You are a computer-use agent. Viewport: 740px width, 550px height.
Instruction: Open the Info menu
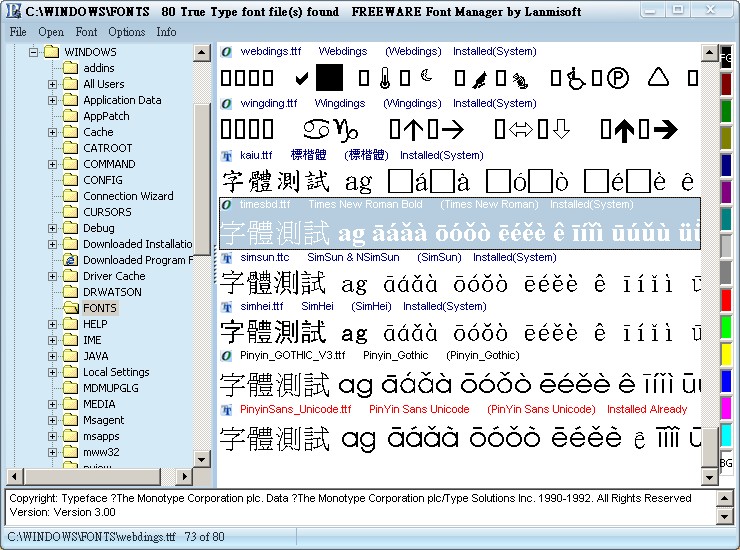coord(166,32)
